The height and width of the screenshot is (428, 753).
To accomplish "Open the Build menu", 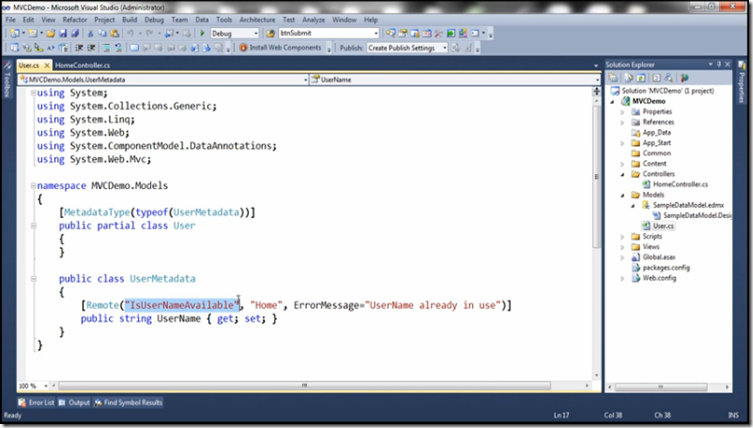I will coord(130,20).
